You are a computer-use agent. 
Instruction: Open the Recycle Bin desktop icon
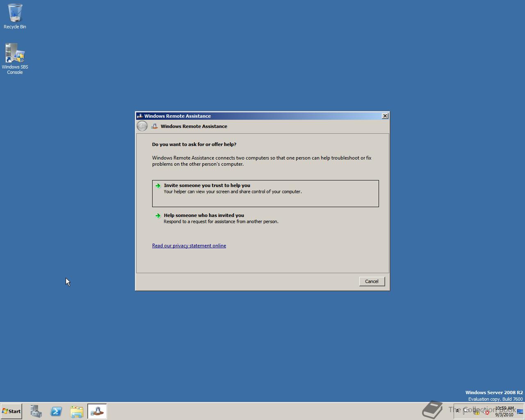tap(15, 16)
